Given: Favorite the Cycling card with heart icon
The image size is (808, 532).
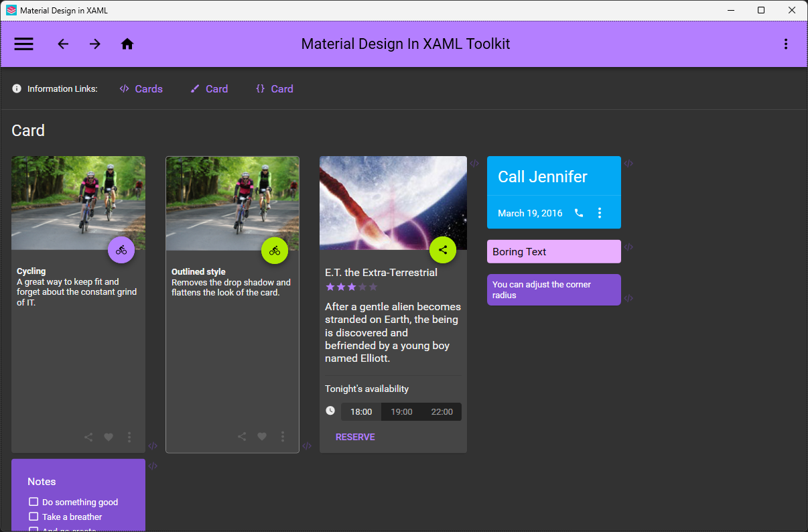Looking at the screenshot, I should [x=109, y=437].
